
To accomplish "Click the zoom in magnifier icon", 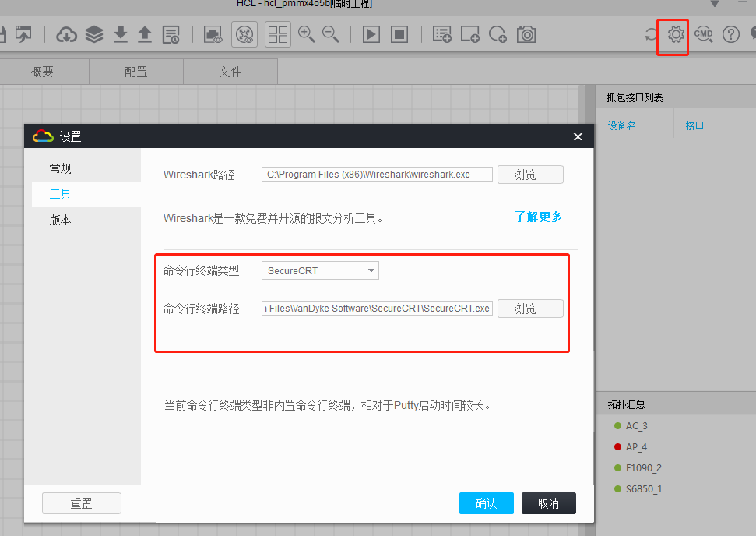I will pos(306,35).
